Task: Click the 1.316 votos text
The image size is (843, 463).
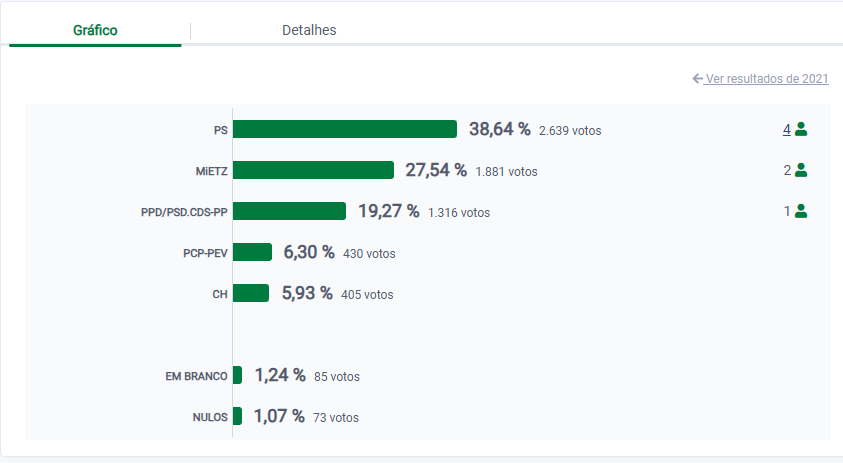Action: coord(459,212)
